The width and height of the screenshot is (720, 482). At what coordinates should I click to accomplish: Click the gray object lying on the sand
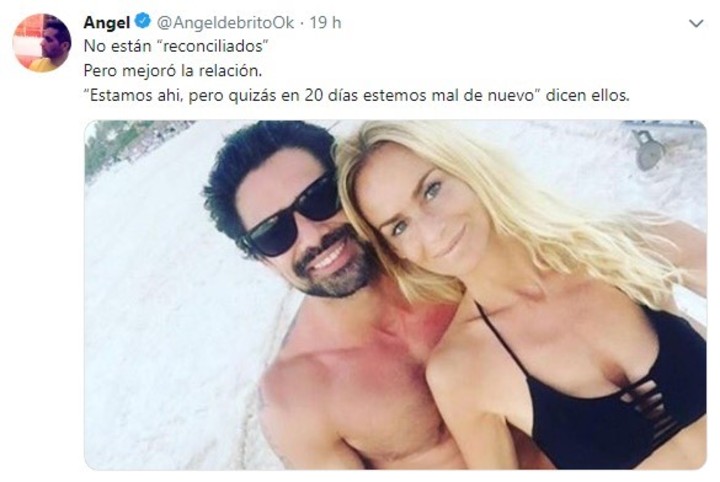pyautogui.click(x=648, y=149)
